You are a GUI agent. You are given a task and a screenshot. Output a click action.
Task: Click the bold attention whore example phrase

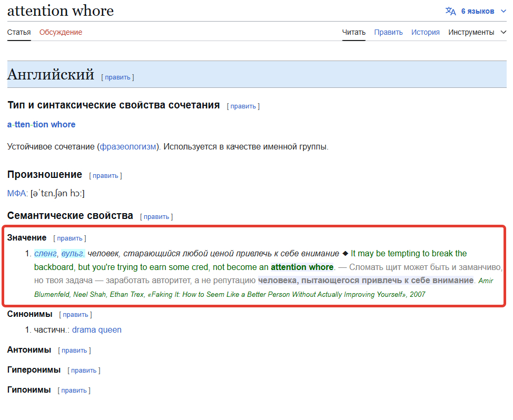tap(302, 267)
